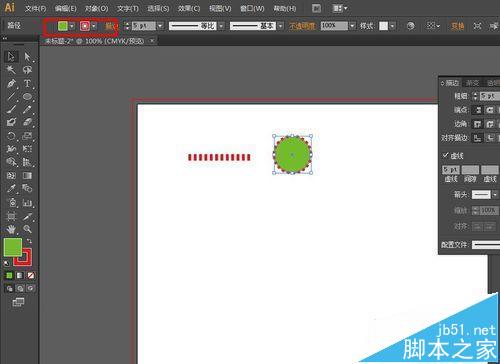The image size is (500, 364).
Task: Select the Shape Builder tool
Action: pos(11,162)
